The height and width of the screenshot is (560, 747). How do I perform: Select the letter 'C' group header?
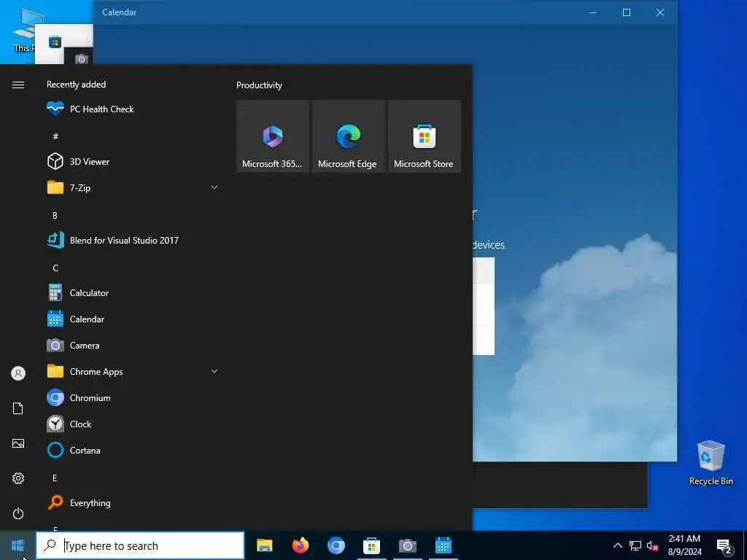pos(55,268)
